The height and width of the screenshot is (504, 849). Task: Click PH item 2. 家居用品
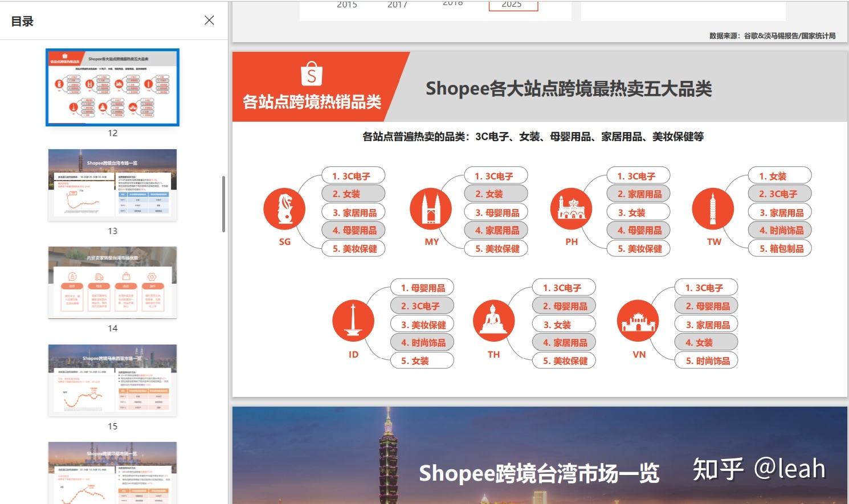coord(639,194)
